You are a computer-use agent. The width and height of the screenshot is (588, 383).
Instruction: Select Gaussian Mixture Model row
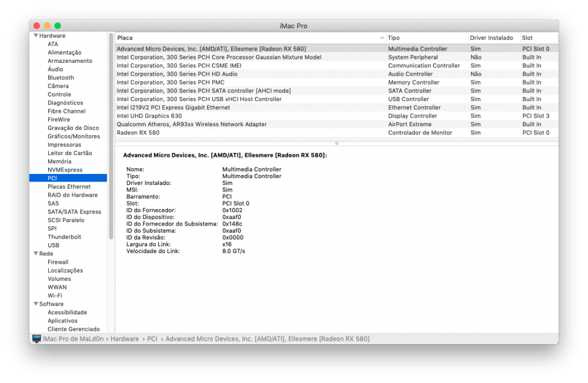click(337, 58)
